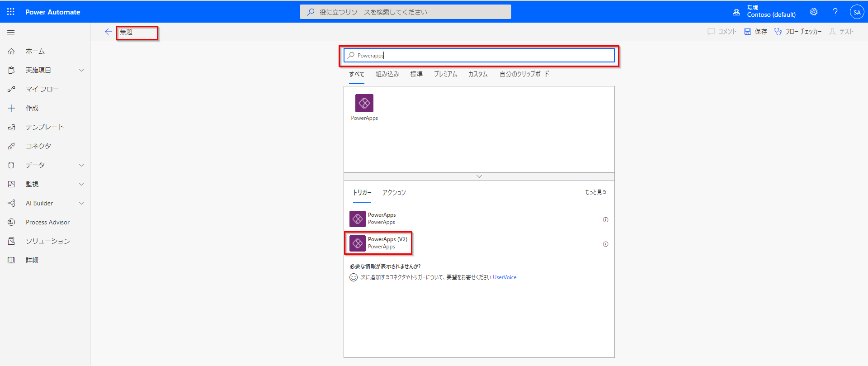Open ホーム in the sidebar

pyautogui.click(x=35, y=51)
